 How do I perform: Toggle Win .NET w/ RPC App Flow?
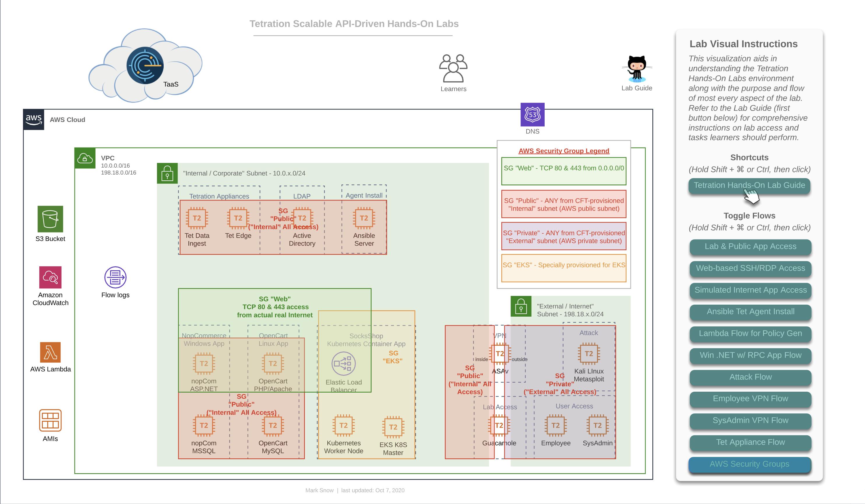click(750, 356)
